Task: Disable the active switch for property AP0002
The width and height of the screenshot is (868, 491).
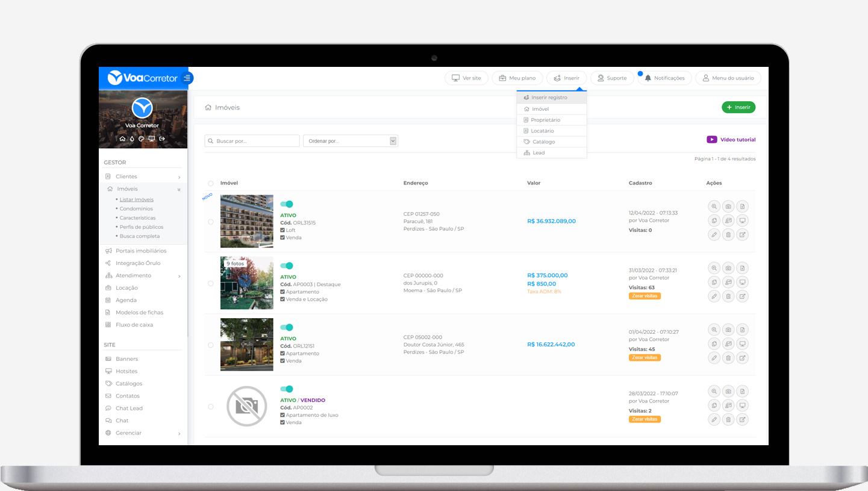Action: coord(287,389)
